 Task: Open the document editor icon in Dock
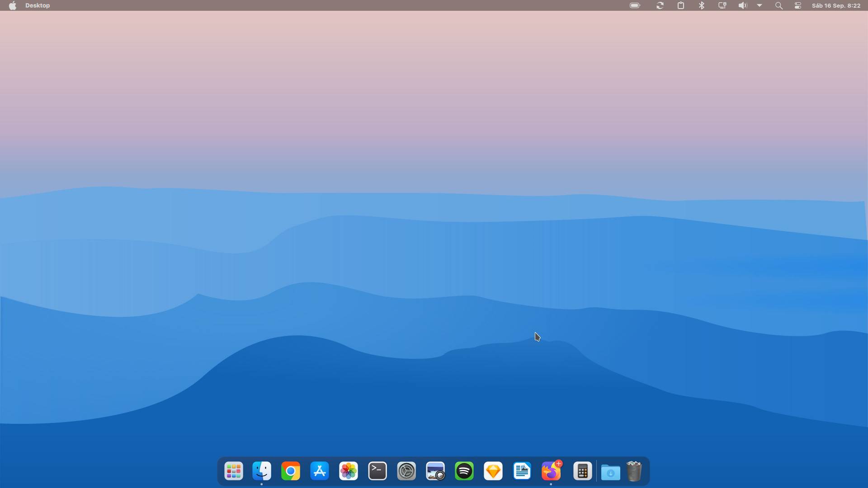coord(522,471)
